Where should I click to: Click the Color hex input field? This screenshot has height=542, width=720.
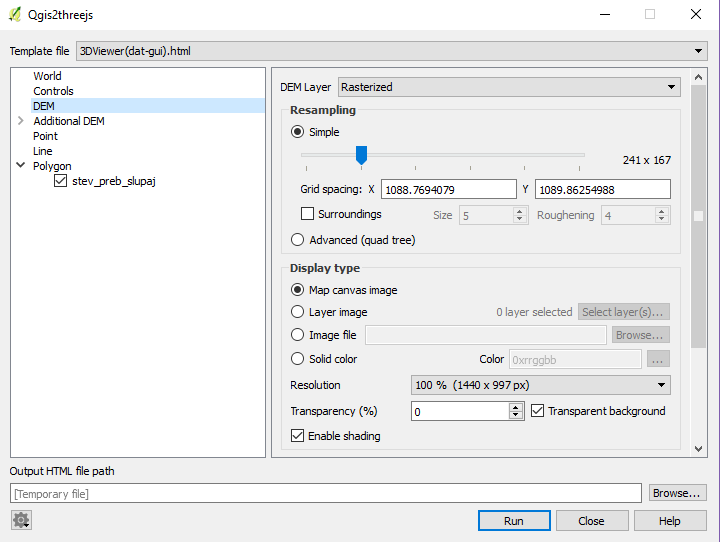tap(575, 359)
